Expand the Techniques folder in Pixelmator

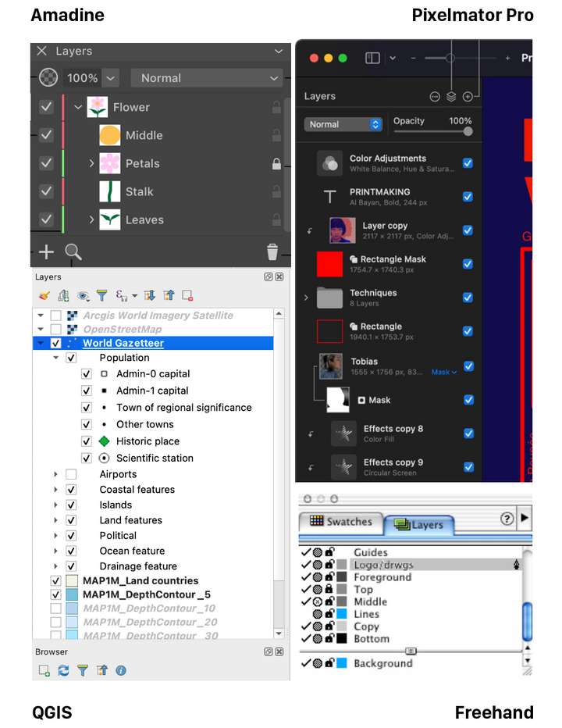click(306, 297)
